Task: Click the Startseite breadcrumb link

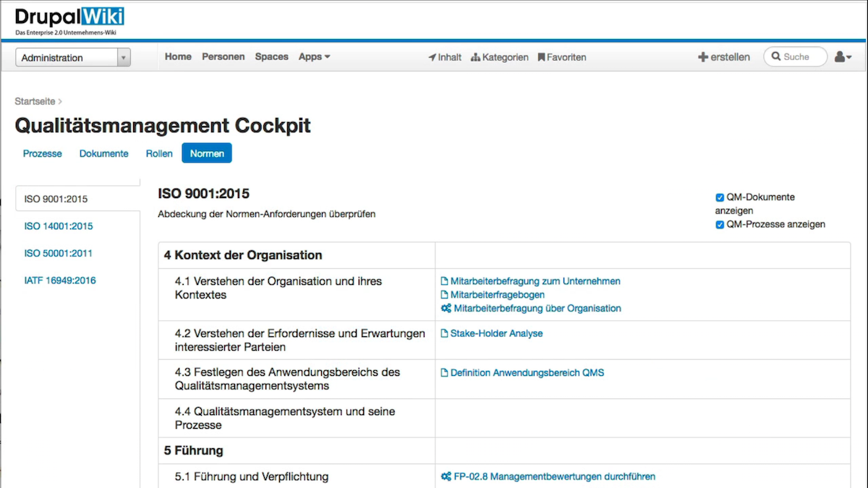Action: point(35,101)
